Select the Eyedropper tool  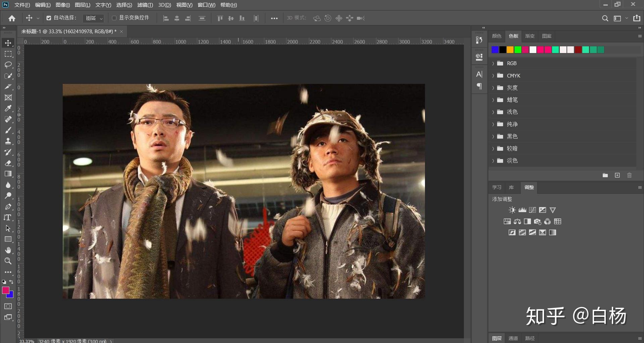pyautogui.click(x=8, y=108)
